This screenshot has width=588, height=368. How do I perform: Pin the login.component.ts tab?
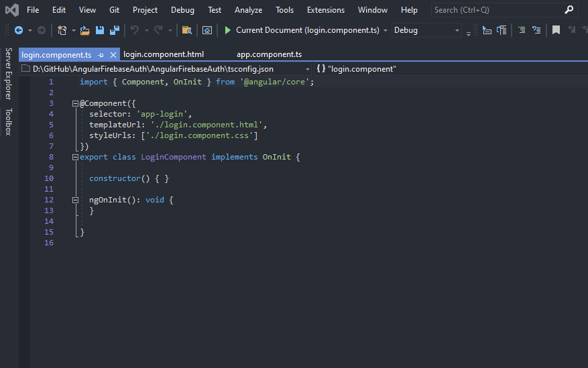click(101, 54)
